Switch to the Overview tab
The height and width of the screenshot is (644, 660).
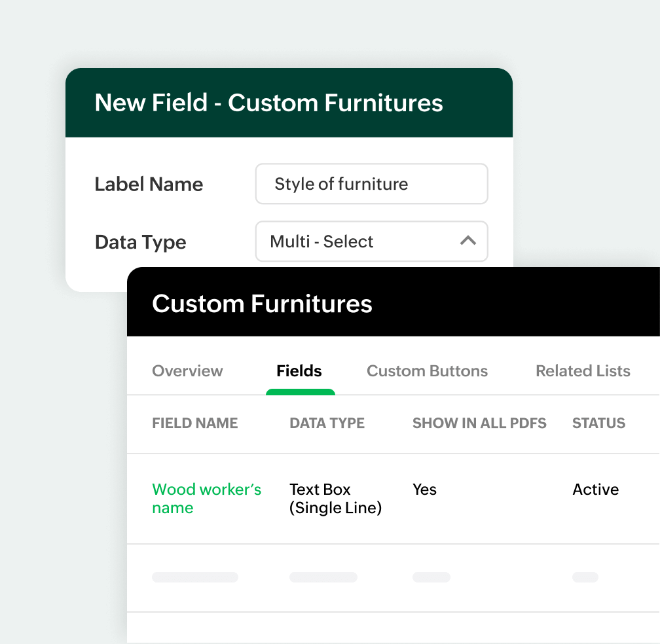(x=187, y=371)
